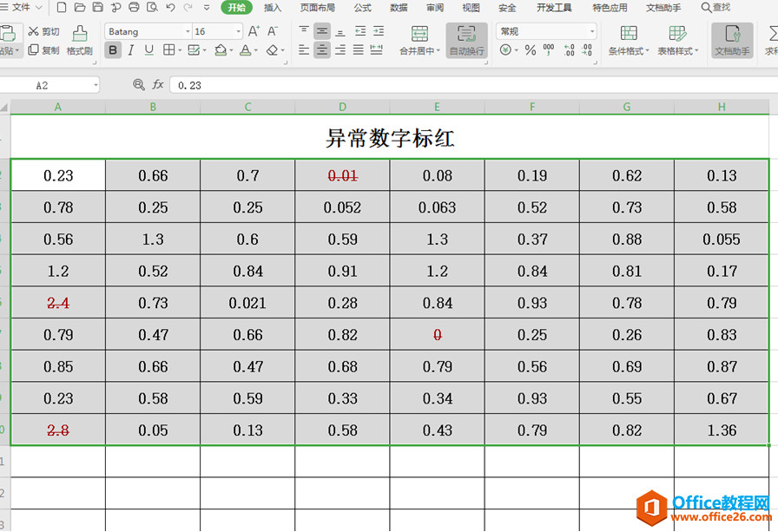Switch to the 插入 tab
The image size is (778, 532).
(273, 8)
